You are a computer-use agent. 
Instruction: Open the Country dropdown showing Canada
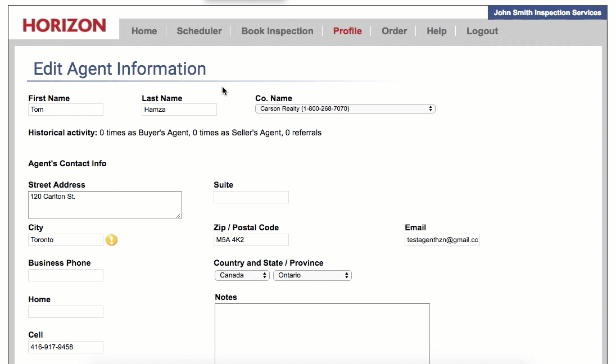pos(242,275)
